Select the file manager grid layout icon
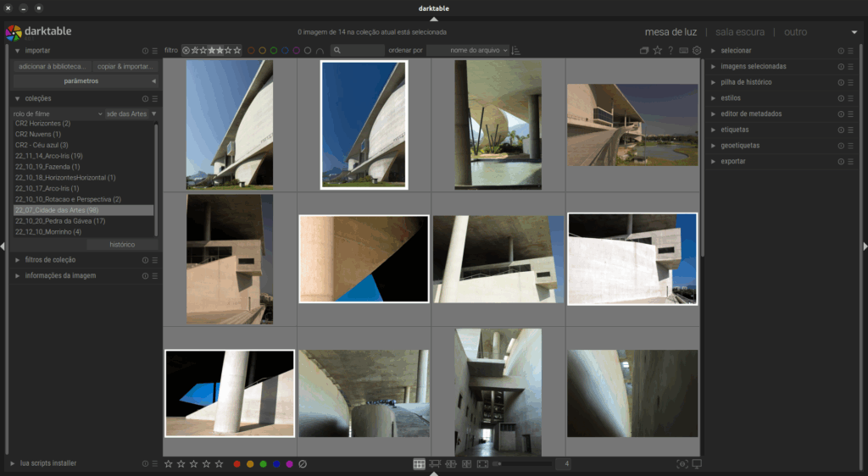 [x=419, y=464]
